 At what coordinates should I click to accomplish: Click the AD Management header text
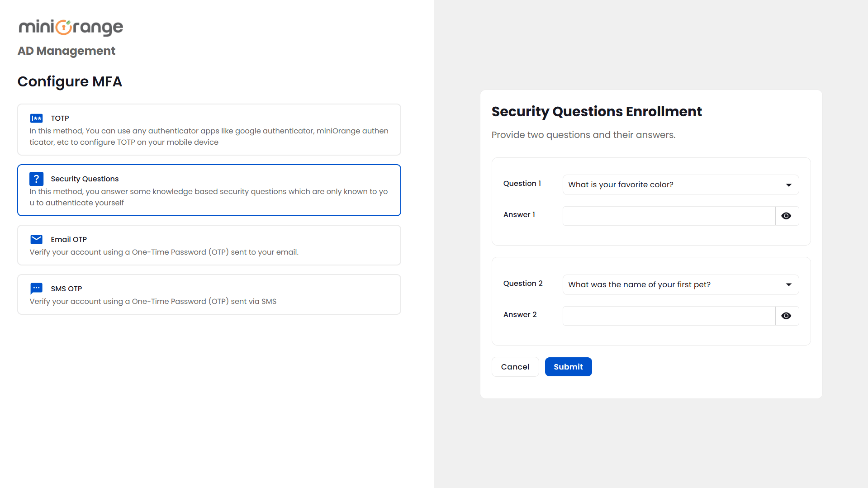point(66,51)
